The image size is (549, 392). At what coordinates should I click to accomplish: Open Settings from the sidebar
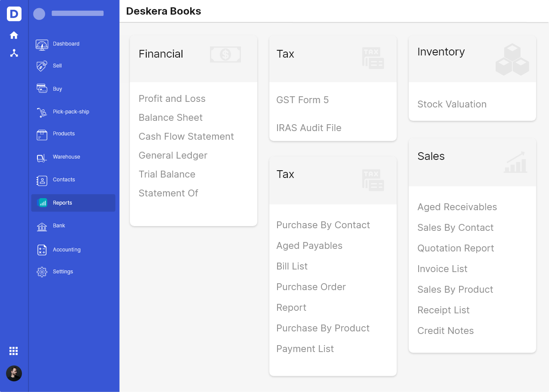(x=73, y=272)
